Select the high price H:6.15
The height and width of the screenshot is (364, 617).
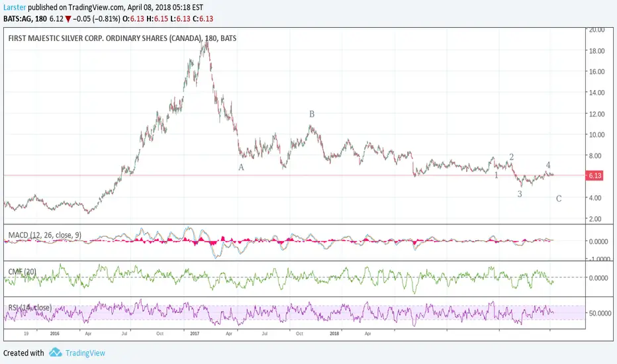[157, 19]
